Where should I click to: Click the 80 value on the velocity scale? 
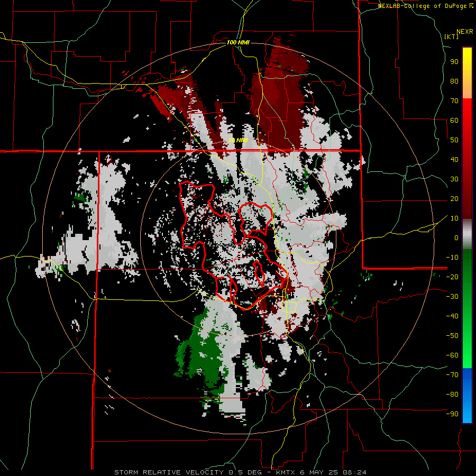click(x=454, y=81)
